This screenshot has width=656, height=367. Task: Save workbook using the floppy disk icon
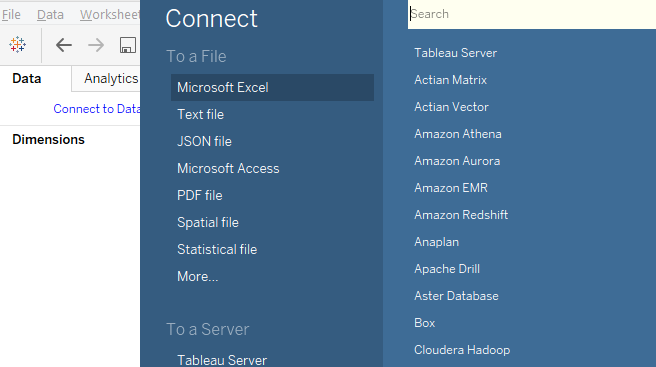[x=128, y=45]
